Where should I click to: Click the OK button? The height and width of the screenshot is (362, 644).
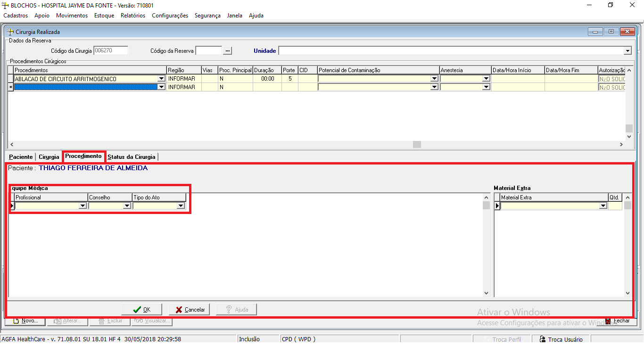coord(142,310)
